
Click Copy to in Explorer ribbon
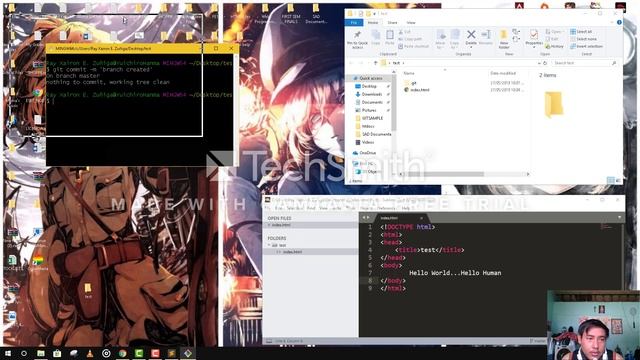click(455, 39)
